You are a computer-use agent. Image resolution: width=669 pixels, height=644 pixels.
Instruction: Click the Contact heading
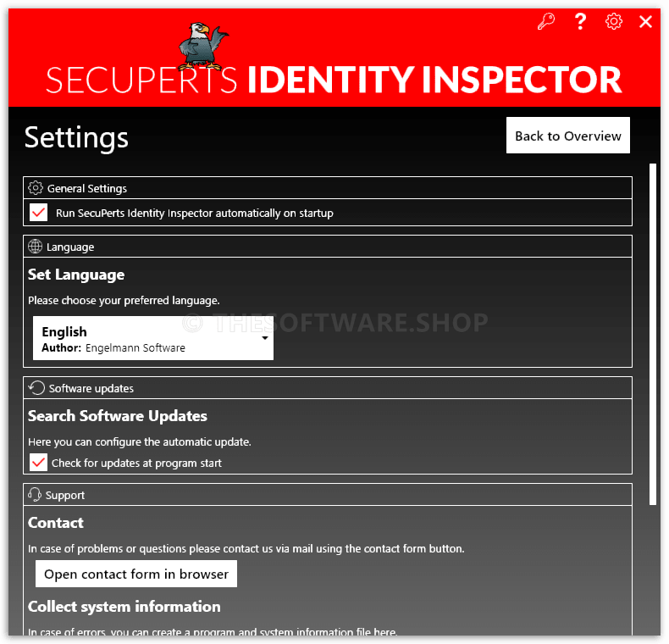click(55, 523)
